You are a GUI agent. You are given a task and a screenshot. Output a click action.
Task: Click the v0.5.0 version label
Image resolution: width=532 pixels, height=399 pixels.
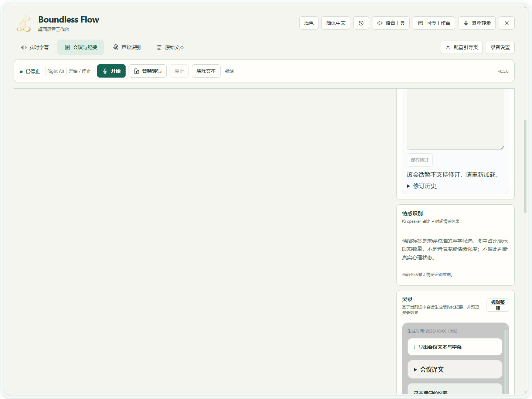pyautogui.click(x=503, y=71)
